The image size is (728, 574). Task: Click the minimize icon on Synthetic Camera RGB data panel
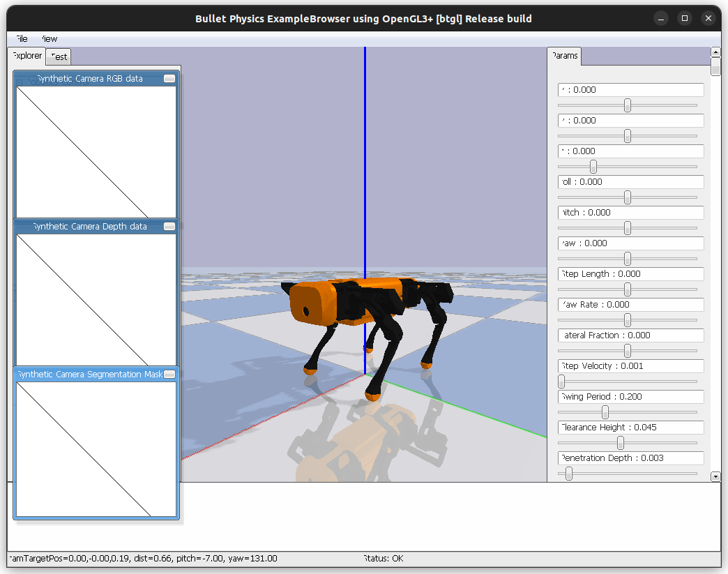[x=169, y=78]
